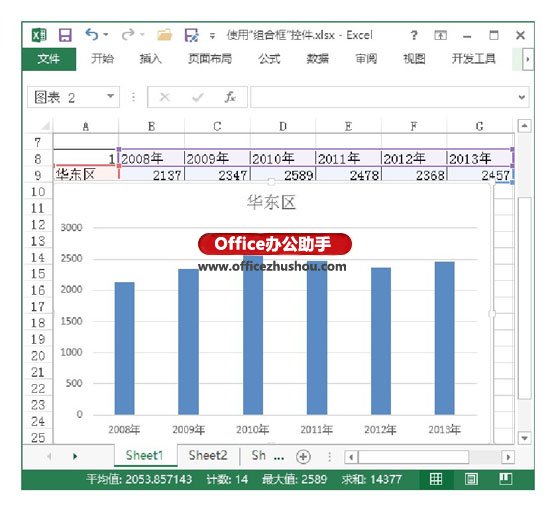Switch to Page Layout view
Image resolution: width=550 pixels, height=508 pixels.
click(x=471, y=479)
